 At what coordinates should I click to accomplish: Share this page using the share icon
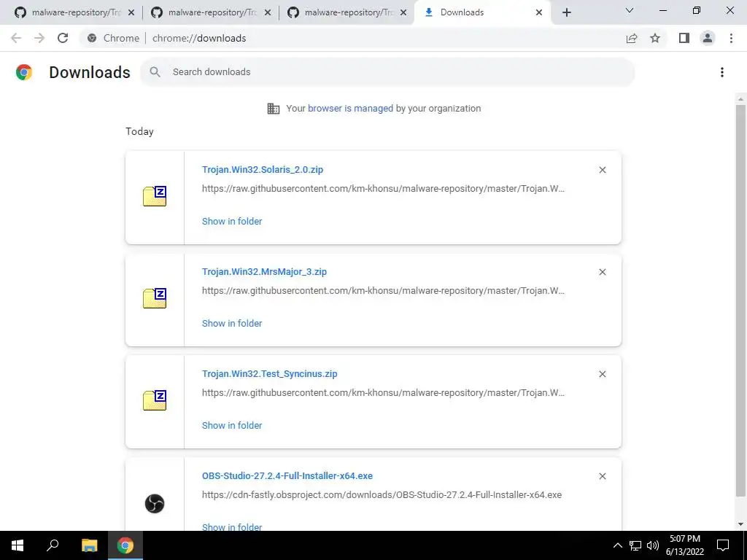pyautogui.click(x=632, y=38)
